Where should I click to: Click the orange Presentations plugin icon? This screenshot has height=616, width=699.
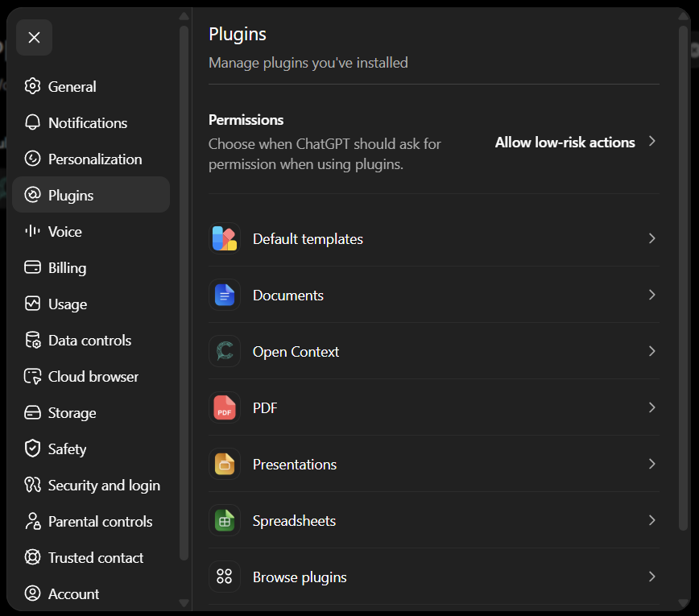click(225, 464)
